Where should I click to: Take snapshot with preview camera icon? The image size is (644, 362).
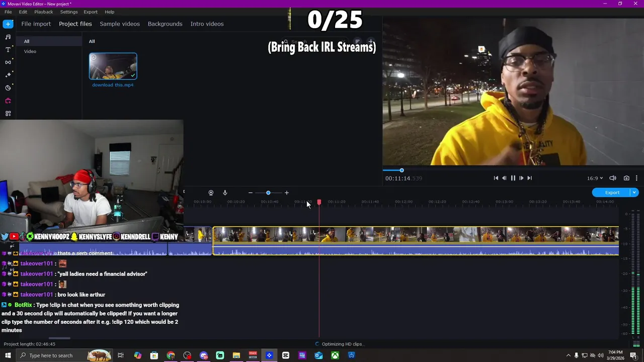(626, 178)
